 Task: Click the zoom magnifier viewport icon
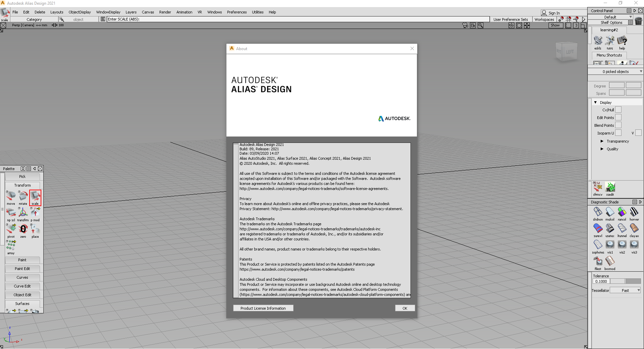(x=480, y=25)
